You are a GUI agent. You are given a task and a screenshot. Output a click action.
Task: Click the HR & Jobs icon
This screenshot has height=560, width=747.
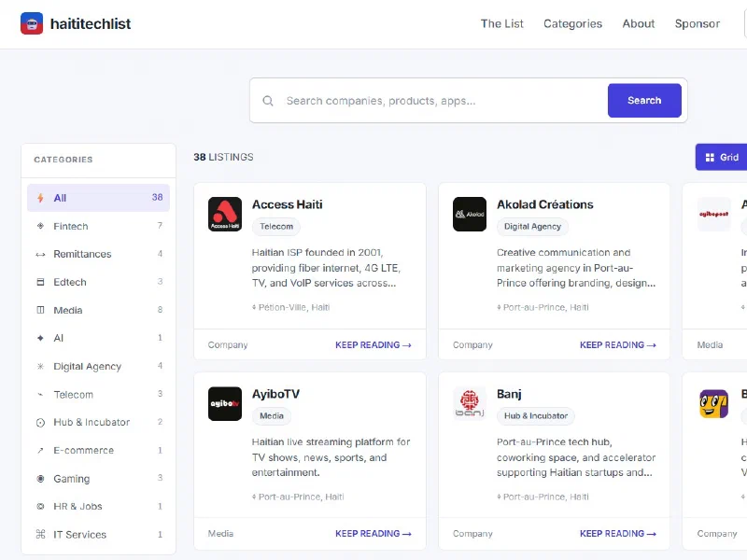(40, 506)
